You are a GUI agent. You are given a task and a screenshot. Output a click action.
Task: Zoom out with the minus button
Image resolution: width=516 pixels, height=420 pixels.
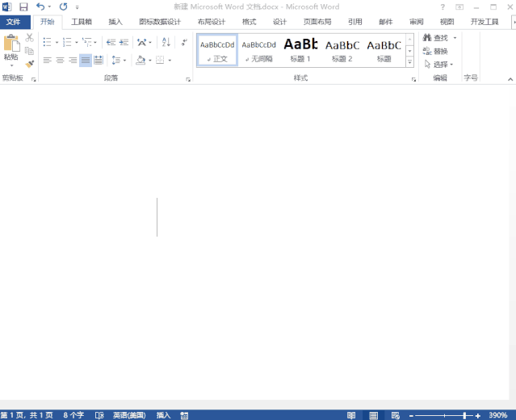[411, 416]
